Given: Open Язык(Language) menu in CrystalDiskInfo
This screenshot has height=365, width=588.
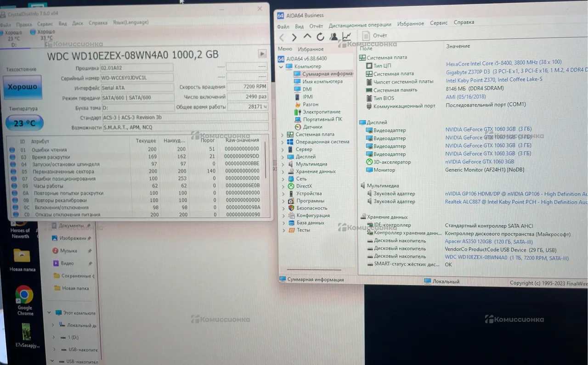Looking at the screenshot, I should point(130,22).
